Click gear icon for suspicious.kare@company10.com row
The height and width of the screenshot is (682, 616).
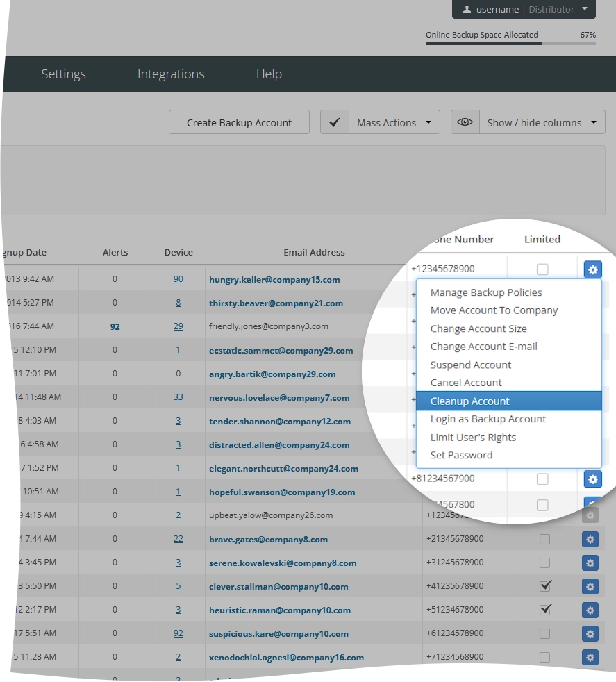pyautogui.click(x=590, y=633)
